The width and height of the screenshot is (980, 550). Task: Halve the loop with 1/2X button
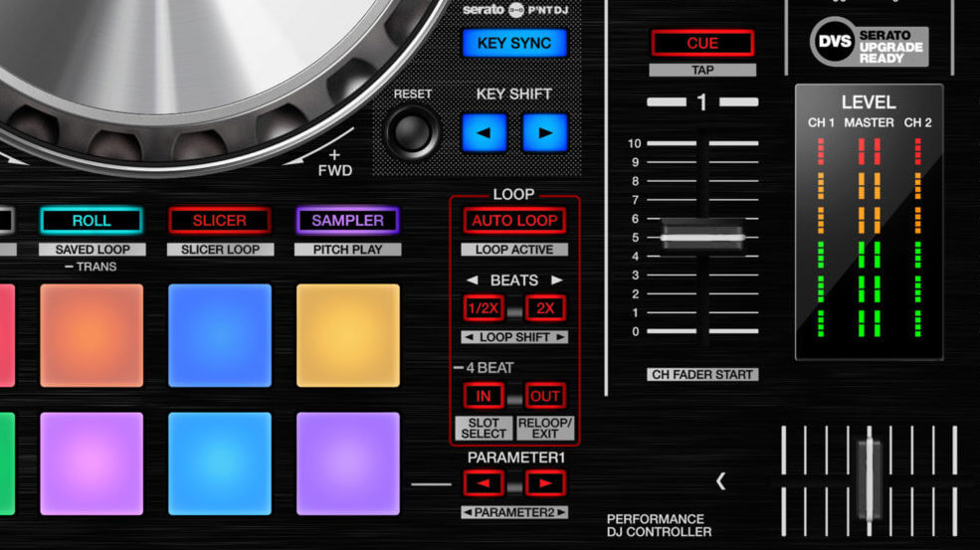[483, 308]
